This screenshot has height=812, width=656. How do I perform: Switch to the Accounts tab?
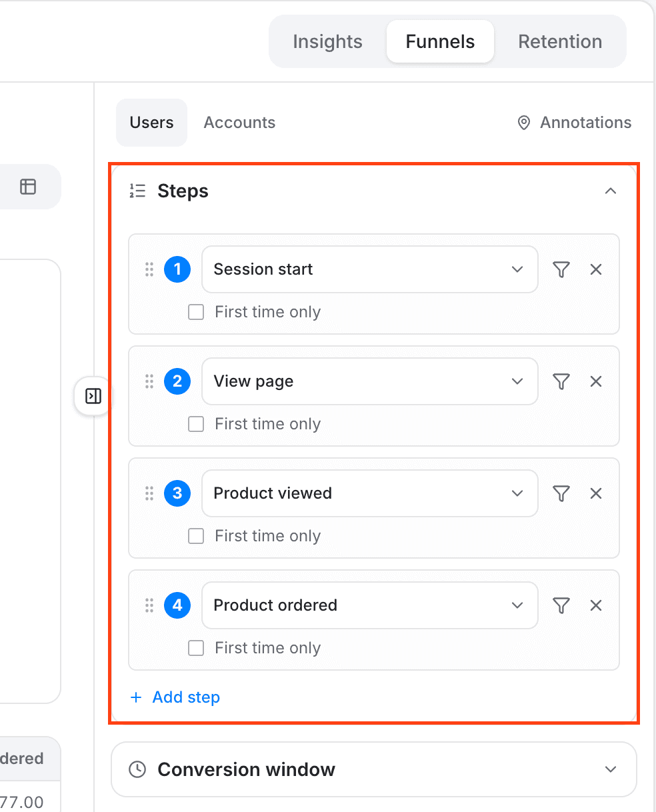tap(239, 123)
